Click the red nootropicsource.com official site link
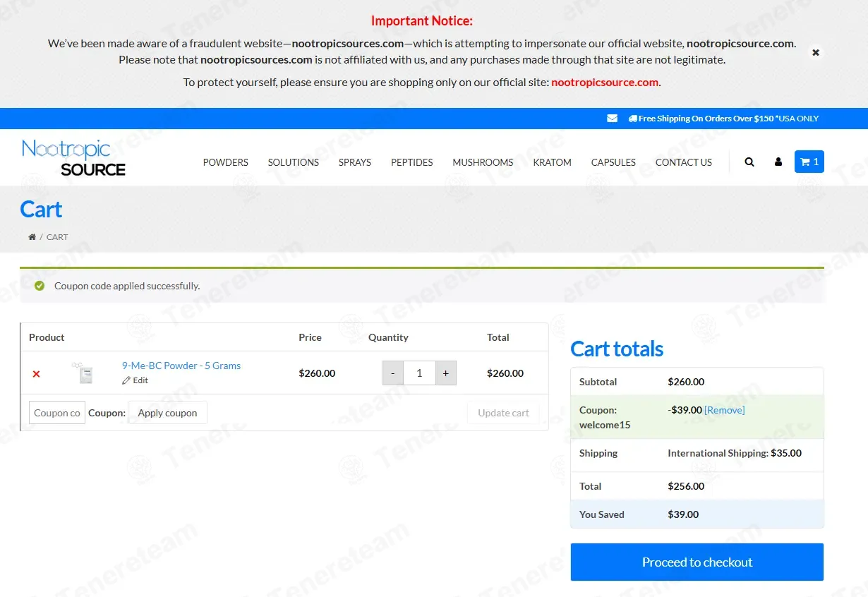868x597 pixels. [605, 82]
